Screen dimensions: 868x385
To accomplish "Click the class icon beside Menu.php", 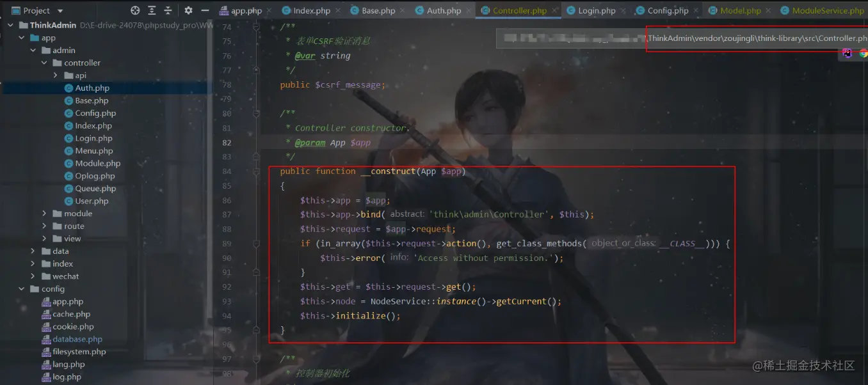I will [x=69, y=151].
